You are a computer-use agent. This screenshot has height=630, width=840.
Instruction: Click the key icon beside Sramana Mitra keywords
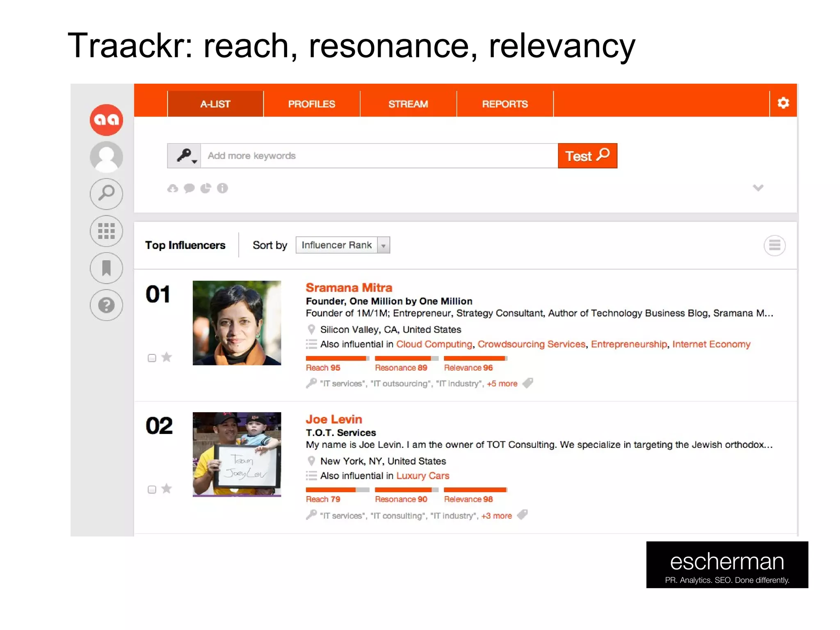pos(311,383)
